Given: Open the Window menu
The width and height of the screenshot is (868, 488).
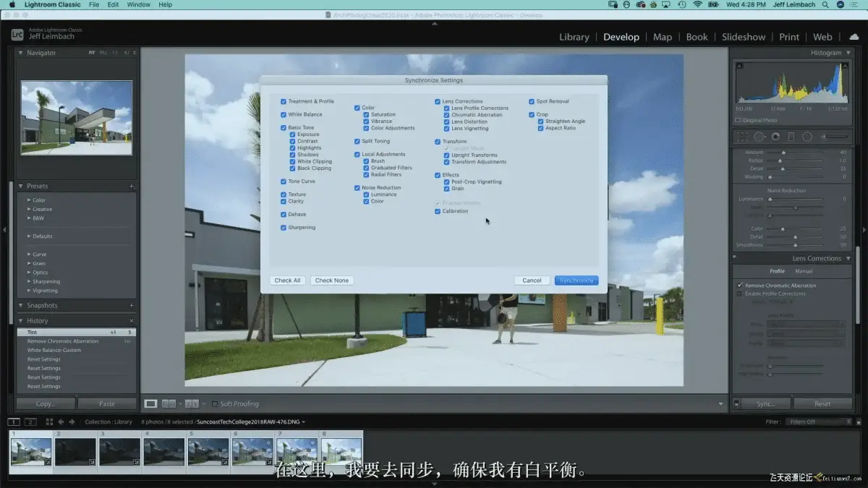Looking at the screenshot, I should (138, 4).
